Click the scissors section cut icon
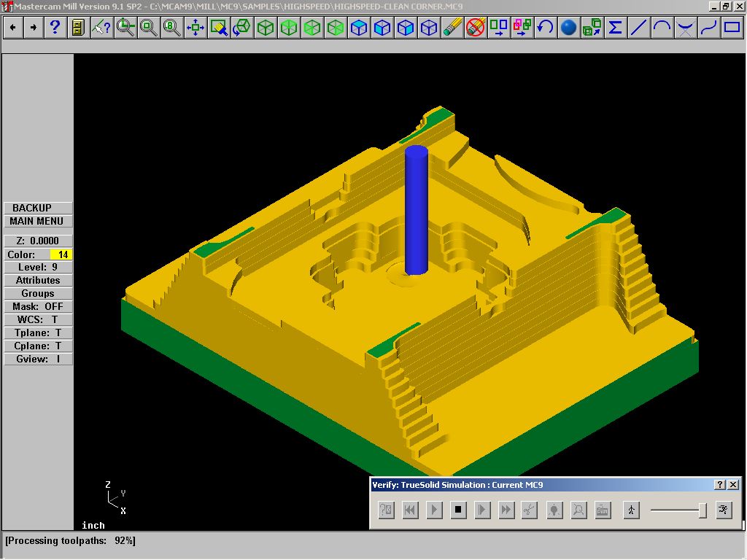747x560 pixels. coord(530,510)
